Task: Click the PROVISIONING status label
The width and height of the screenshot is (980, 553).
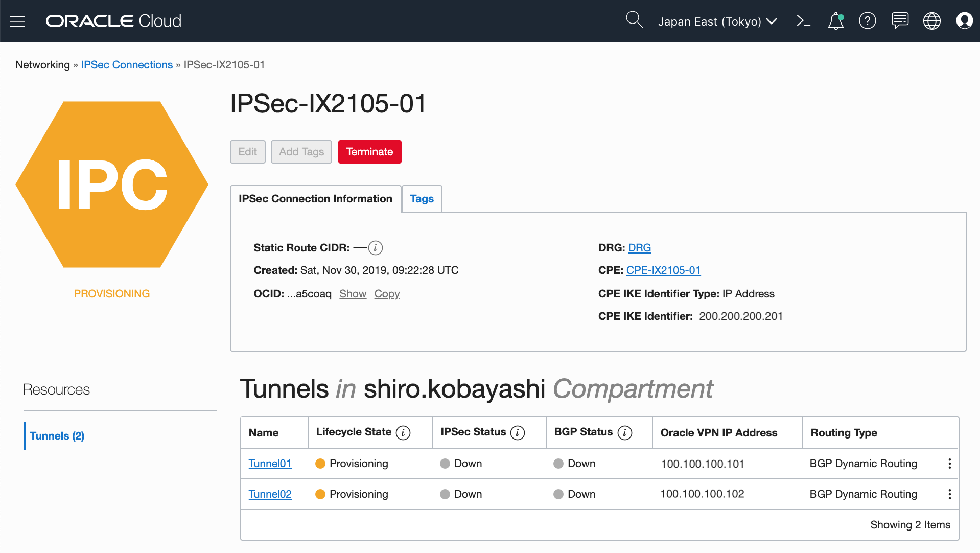Action: (x=112, y=294)
